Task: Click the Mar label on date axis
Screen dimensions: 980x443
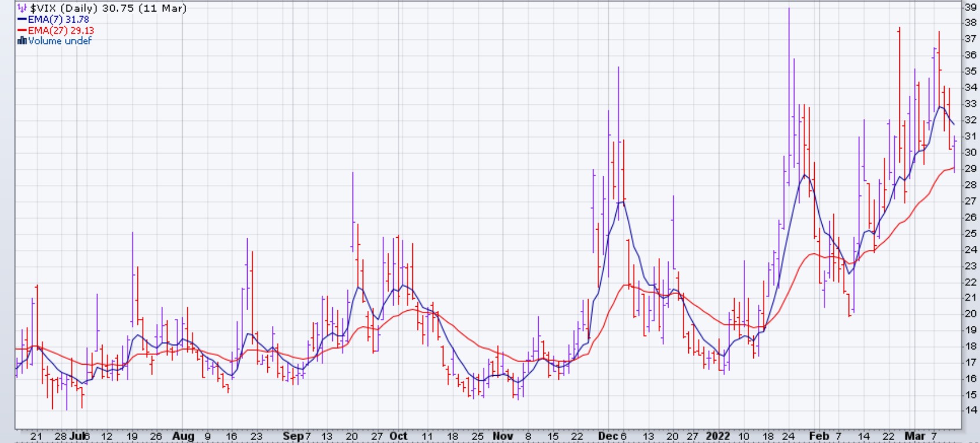Action: [915, 436]
